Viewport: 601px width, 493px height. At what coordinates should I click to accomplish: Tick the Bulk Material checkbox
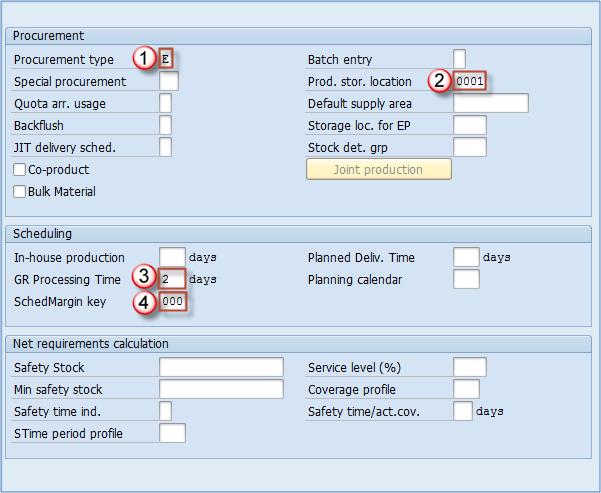pyautogui.click(x=20, y=192)
